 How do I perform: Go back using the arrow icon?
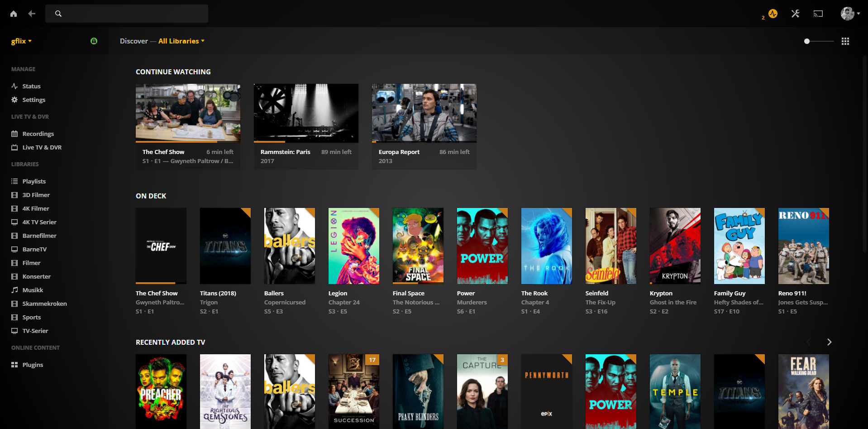[32, 14]
